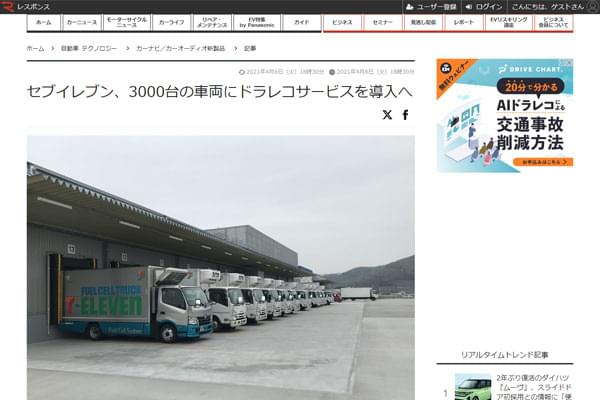This screenshot has height=400, width=600.
Task: Click the article headline セブンイレブン、3000台の車両
Action: pyautogui.click(x=220, y=92)
